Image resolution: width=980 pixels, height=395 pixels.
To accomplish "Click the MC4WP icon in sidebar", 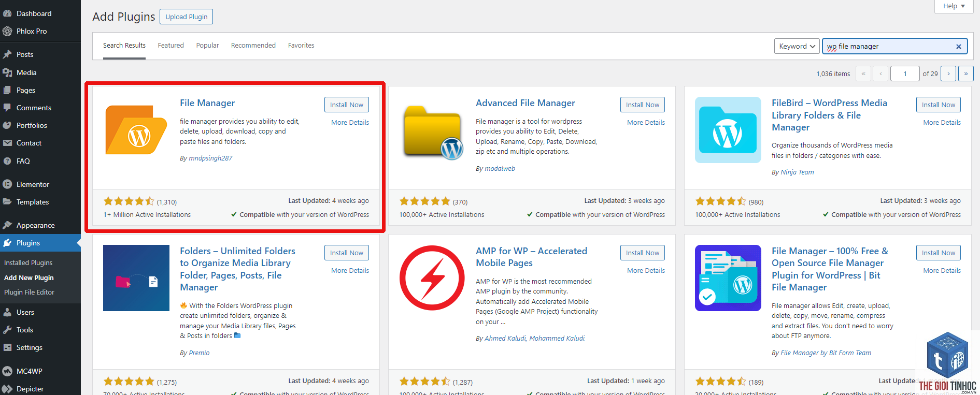I will (7, 371).
